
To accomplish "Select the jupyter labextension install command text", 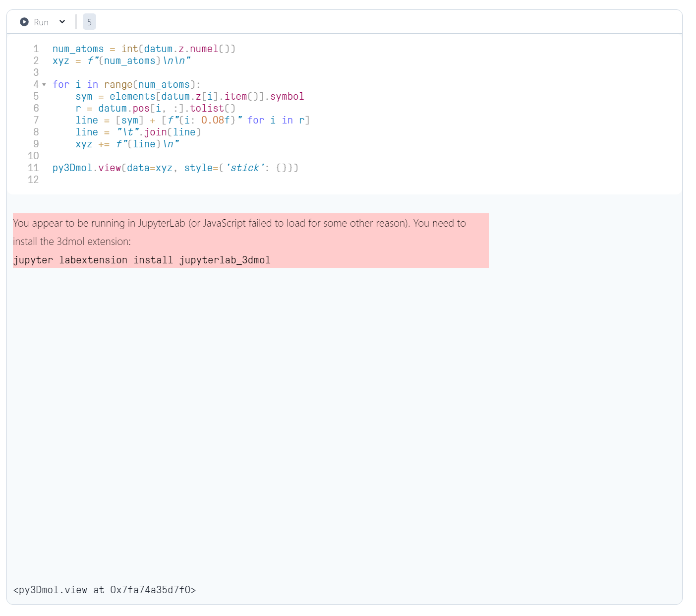I will [x=142, y=259].
